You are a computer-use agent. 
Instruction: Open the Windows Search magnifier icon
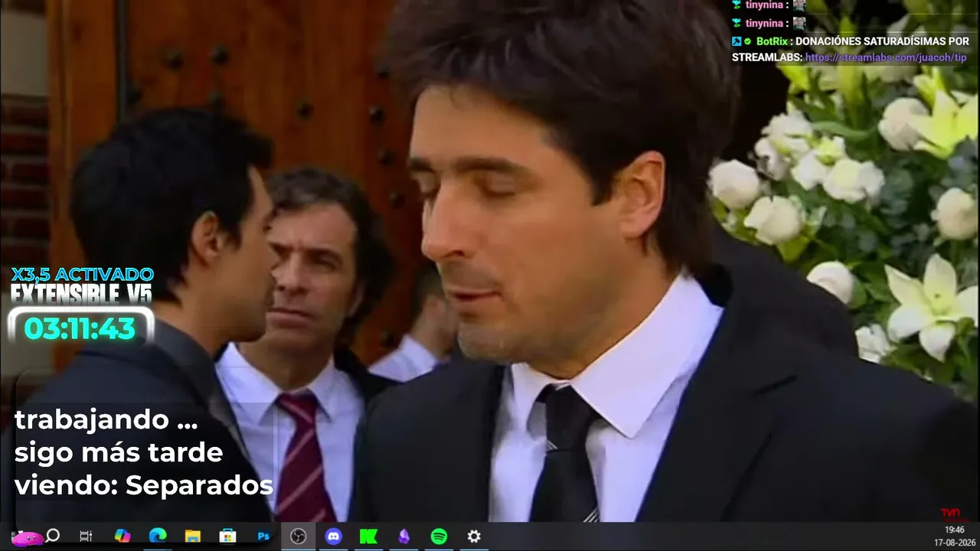coord(53,536)
